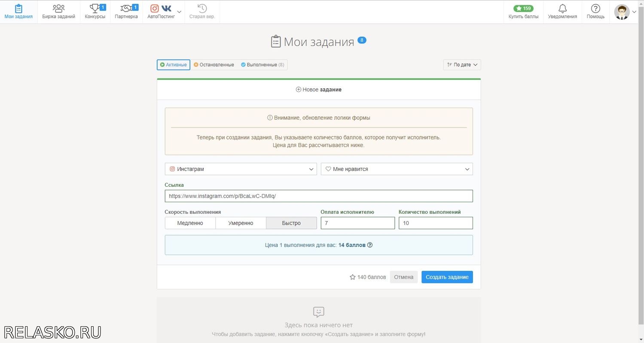Open АвтоПостинг Instagram/VK icon
The height and width of the screenshot is (343, 644).
[161, 9]
